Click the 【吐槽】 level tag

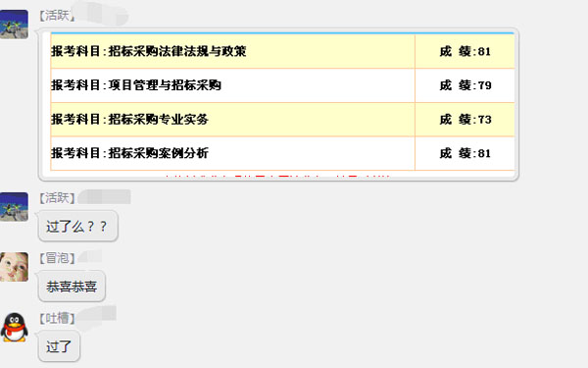click(x=57, y=318)
